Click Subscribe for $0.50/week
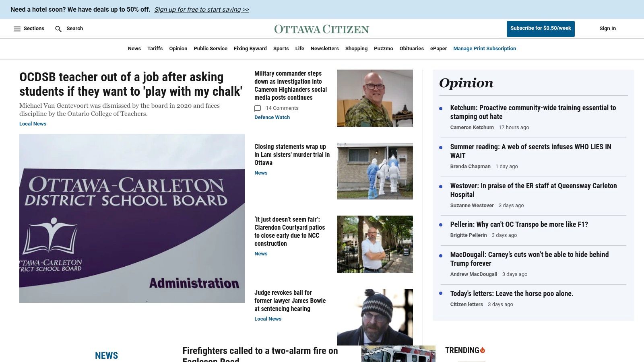Viewport: 644px width, 362px height. [541, 29]
